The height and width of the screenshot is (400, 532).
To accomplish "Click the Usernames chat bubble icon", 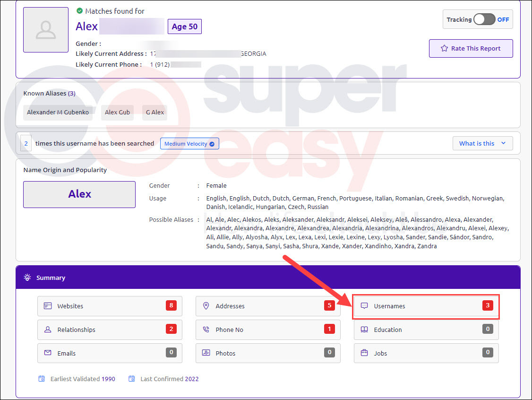I will click(x=364, y=306).
